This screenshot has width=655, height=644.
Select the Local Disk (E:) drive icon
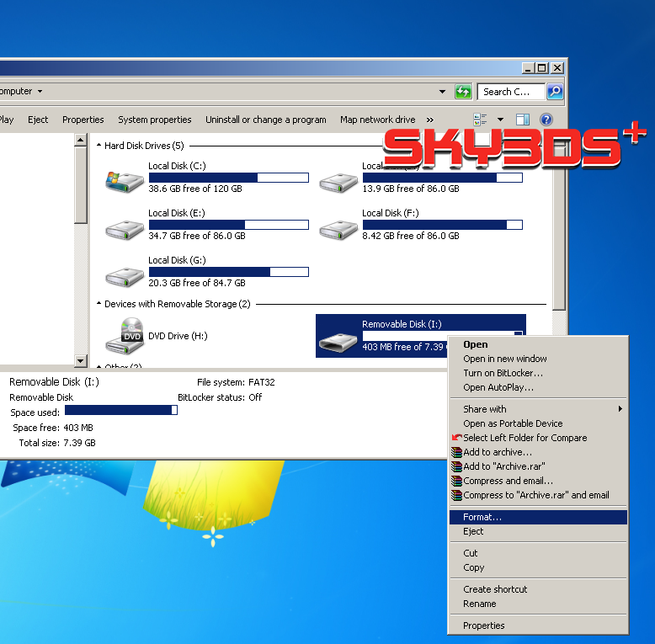[124, 229]
